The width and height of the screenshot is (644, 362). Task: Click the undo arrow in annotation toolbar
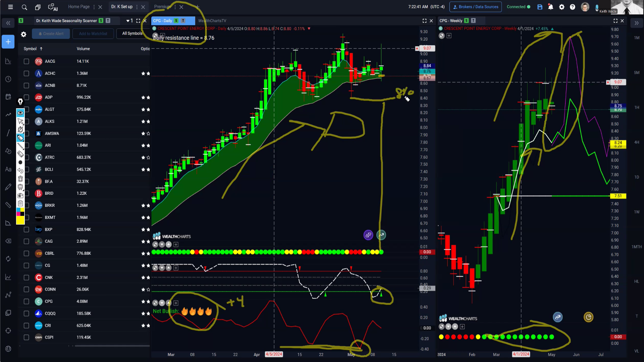pyautogui.click(x=20, y=170)
